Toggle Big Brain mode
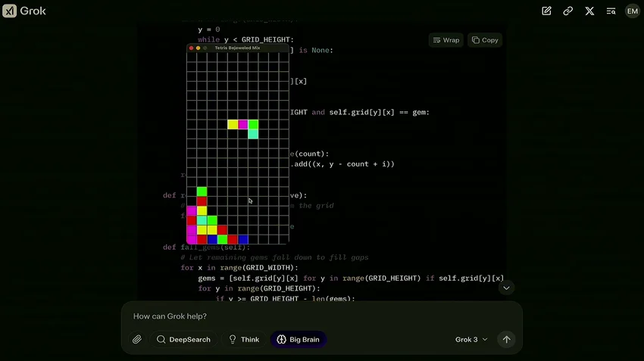This screenshot has width=644, height=361. (x=299, y=339)
